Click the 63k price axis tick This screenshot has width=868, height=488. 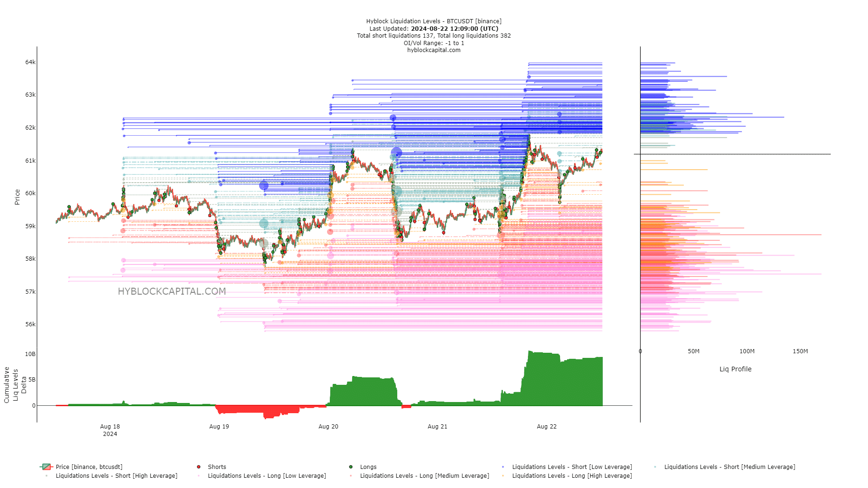[30, 94]
